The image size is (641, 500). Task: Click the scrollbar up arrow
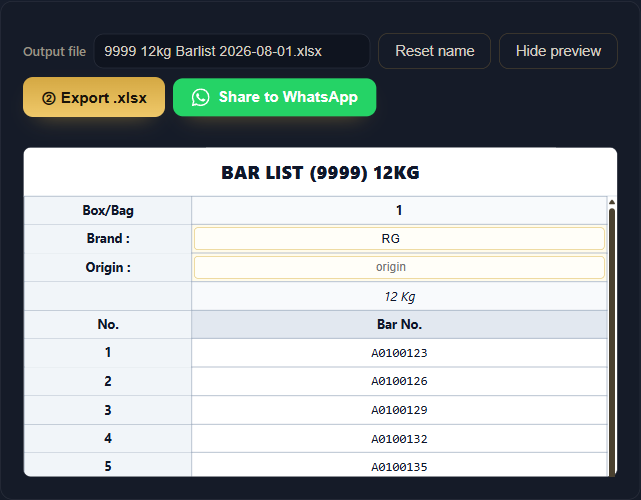tap(612, 202)
